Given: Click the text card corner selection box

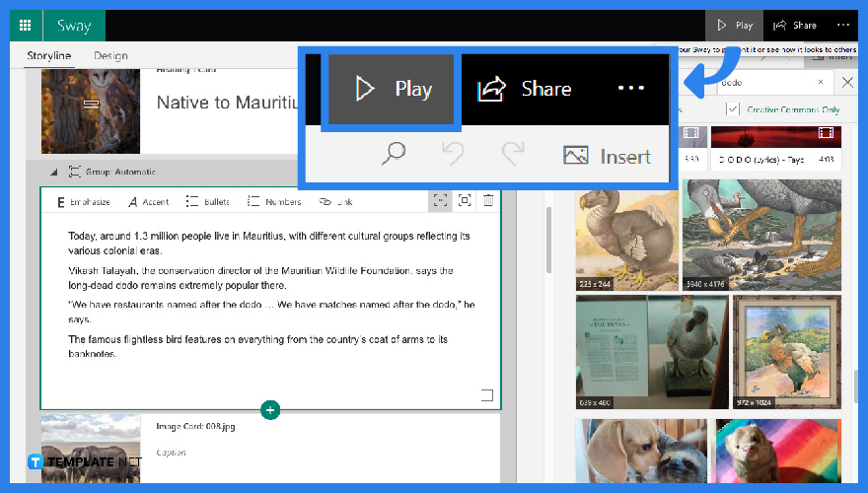Looking at the screenshot, I should click(486, 395).
